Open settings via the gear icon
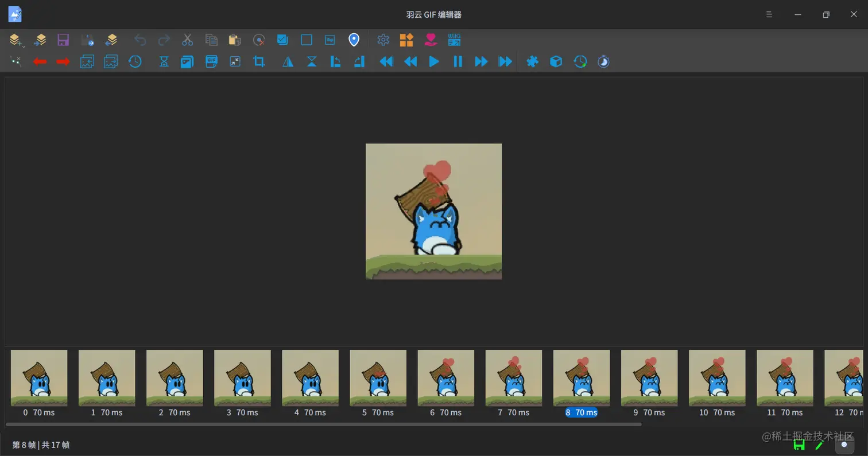 tap(383, 40)
